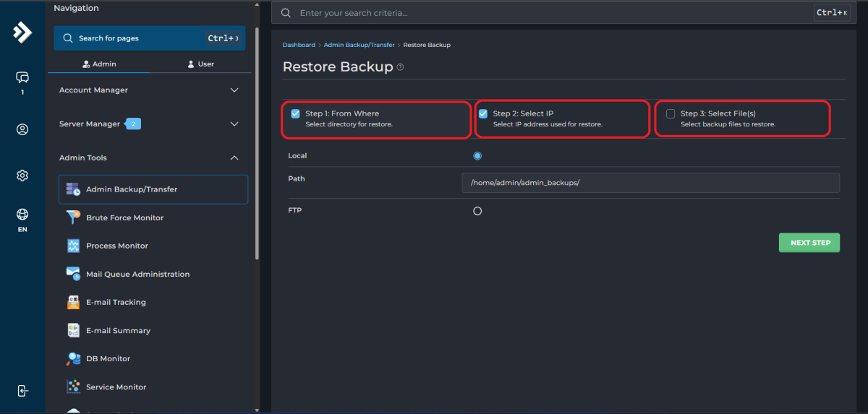The image size is (868, 414).
Task: Toggle Step 2: Select IP checkbox
Action: (x=483, y=114)
